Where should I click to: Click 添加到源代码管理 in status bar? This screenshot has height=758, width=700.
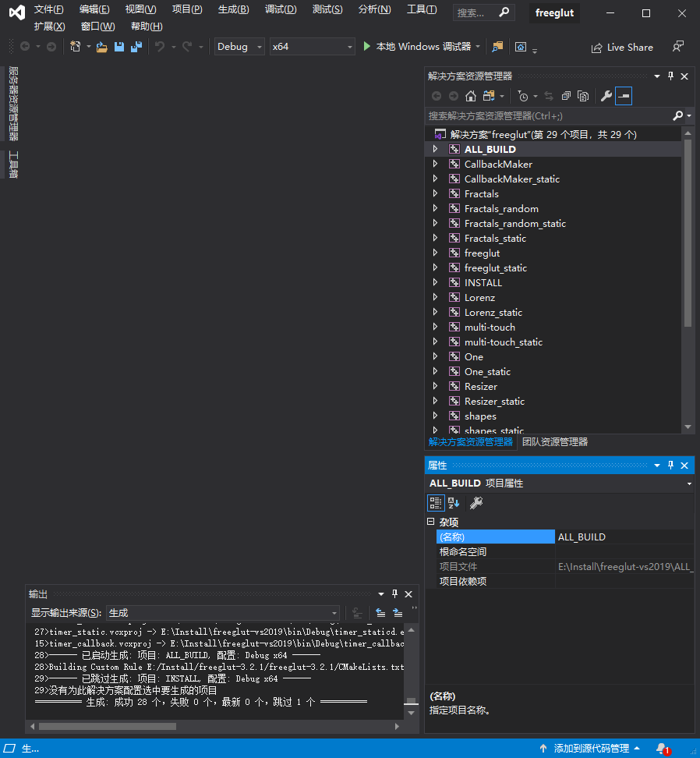(591, 749)
